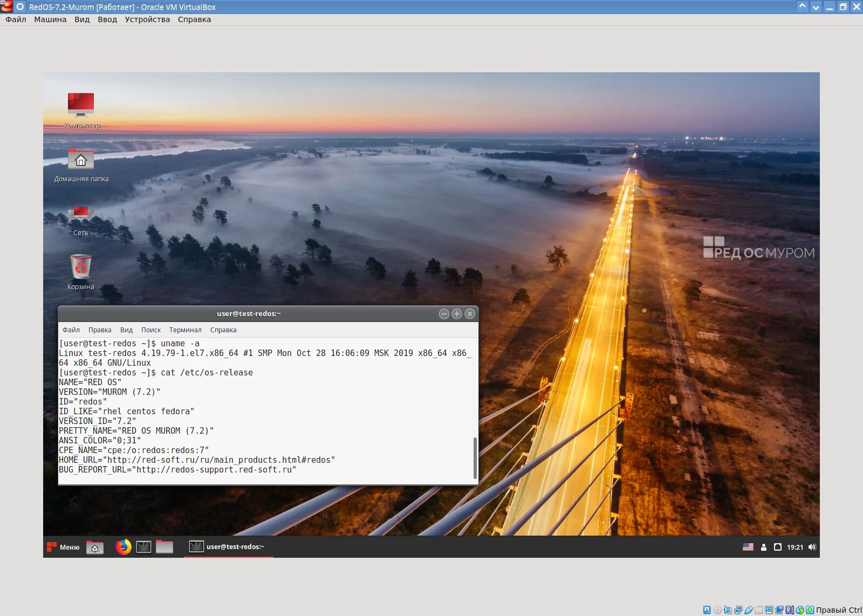Click the VirtualBox CPU virtualization status icon
Image resolution: width=863 pixels, height=616 pixels.
pyautogui.click(x=790, y=610)
